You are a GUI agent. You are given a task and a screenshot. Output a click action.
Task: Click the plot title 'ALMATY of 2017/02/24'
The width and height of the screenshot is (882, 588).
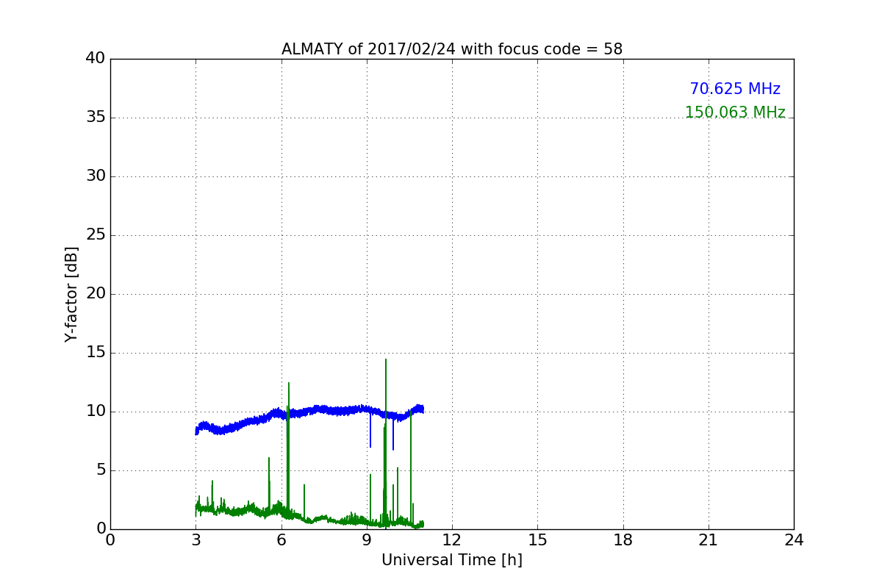point(452,49)
